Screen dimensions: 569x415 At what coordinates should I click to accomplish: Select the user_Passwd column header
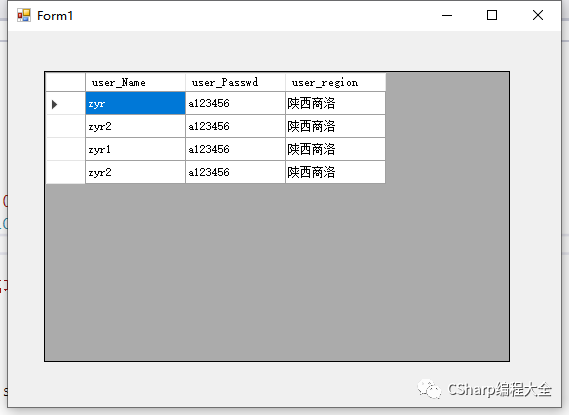coord(235,82)
